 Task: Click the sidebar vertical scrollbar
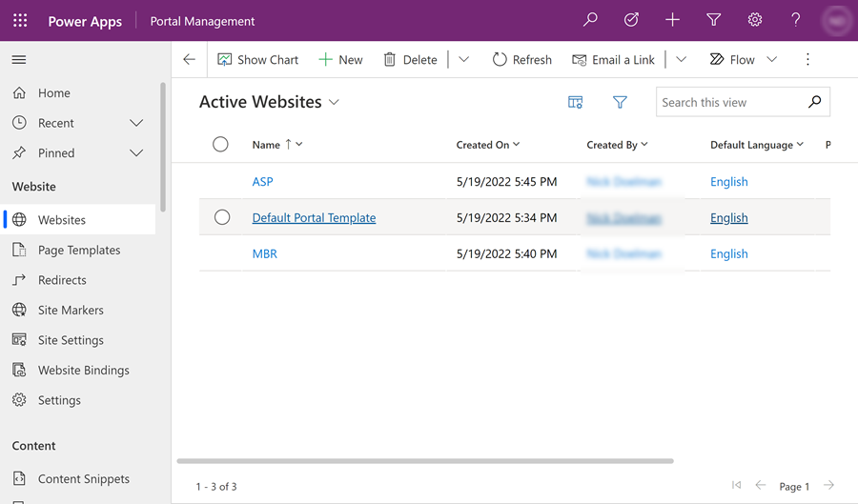162,147
